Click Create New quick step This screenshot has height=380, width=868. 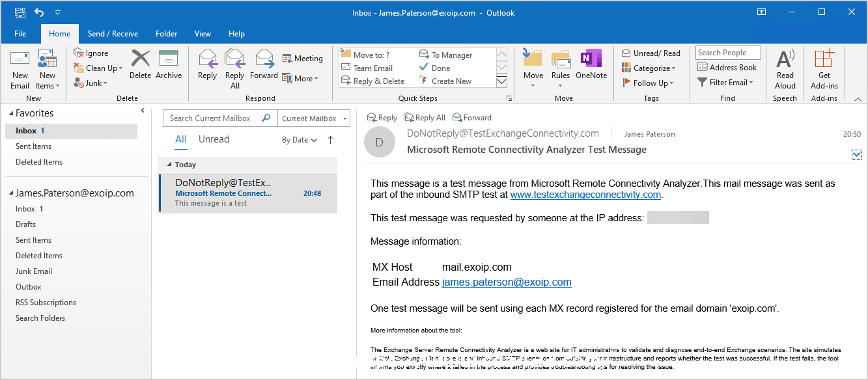(445, 81)
